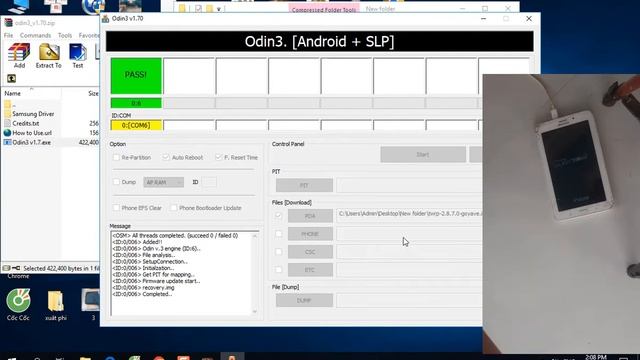Viewport: 640px width, 360px height.
Task: Click the Odin3 v1.70 title bar icon
Action: 106,19
